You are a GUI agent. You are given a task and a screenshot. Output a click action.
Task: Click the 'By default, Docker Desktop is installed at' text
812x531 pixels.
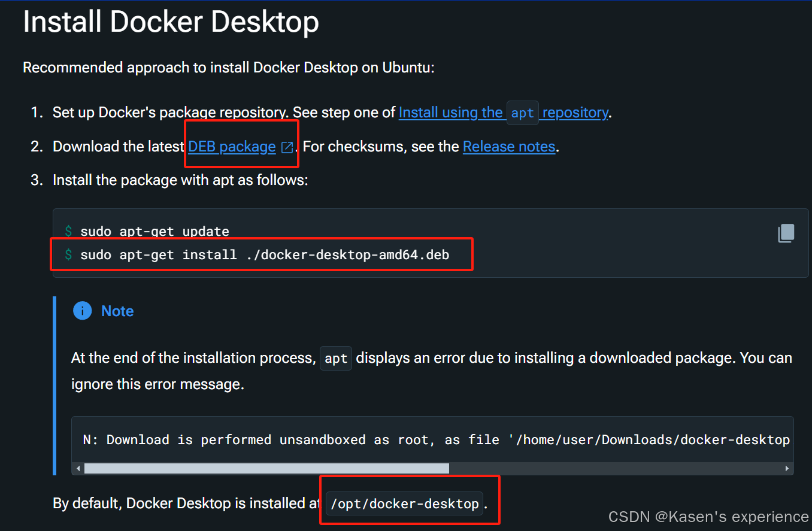[x=187, y=503]
